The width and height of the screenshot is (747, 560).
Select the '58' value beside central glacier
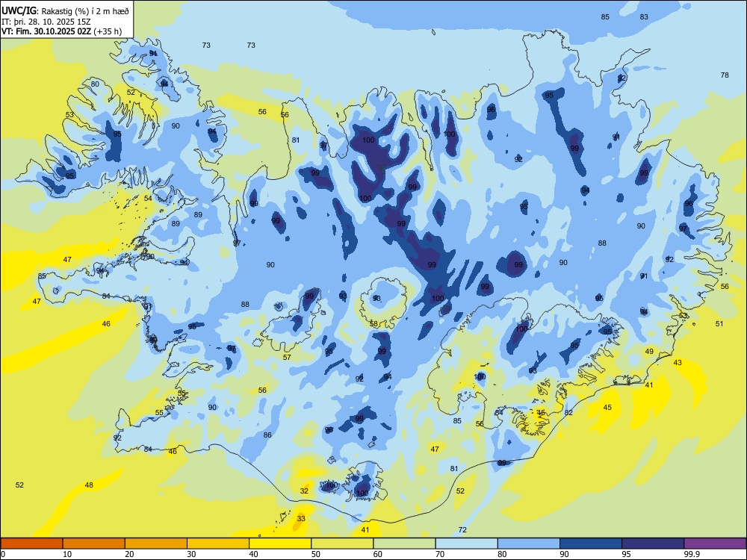coord(373,324)
